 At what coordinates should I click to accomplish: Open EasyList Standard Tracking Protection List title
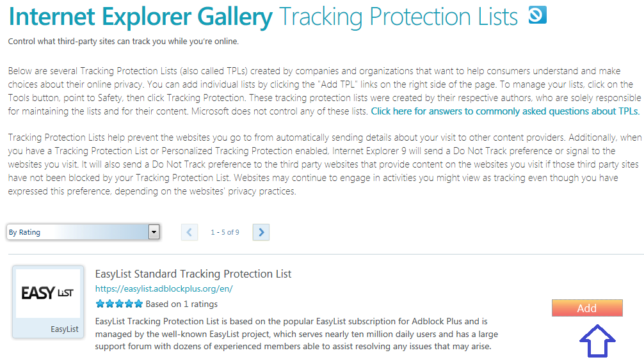pyautogui.click(x=193, y=274)
